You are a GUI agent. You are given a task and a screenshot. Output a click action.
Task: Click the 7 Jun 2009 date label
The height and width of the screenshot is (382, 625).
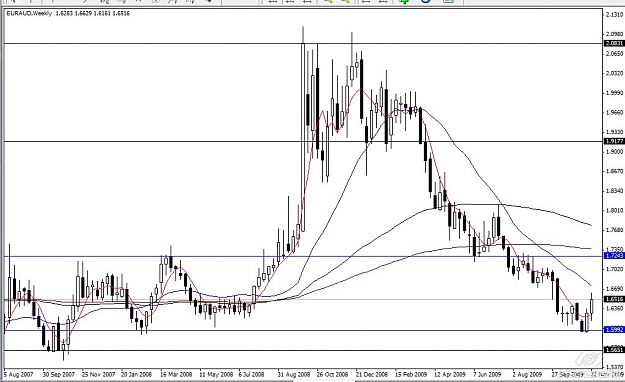point(487,375)
